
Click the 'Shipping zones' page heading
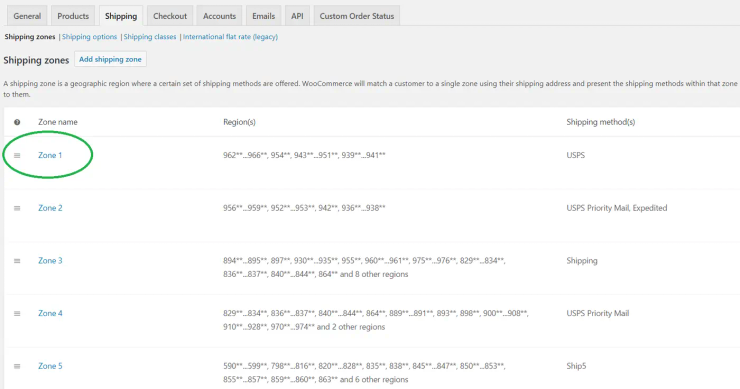[x=36, y=60]
